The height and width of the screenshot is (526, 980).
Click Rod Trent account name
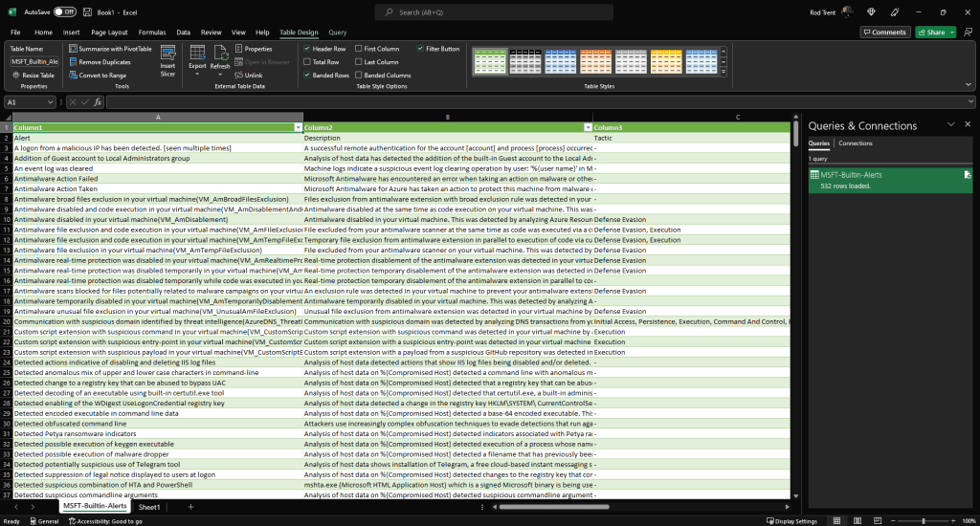[x=822, y=12]
